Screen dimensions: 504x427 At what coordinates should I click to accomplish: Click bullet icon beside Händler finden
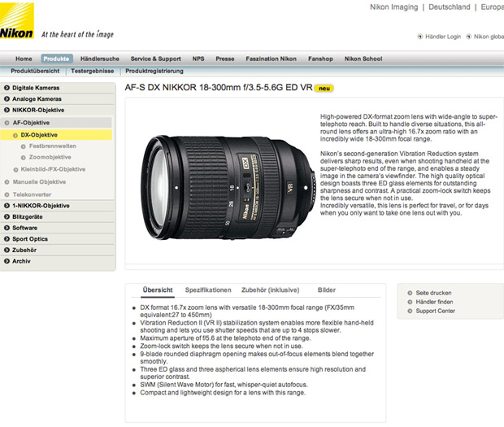410,302
